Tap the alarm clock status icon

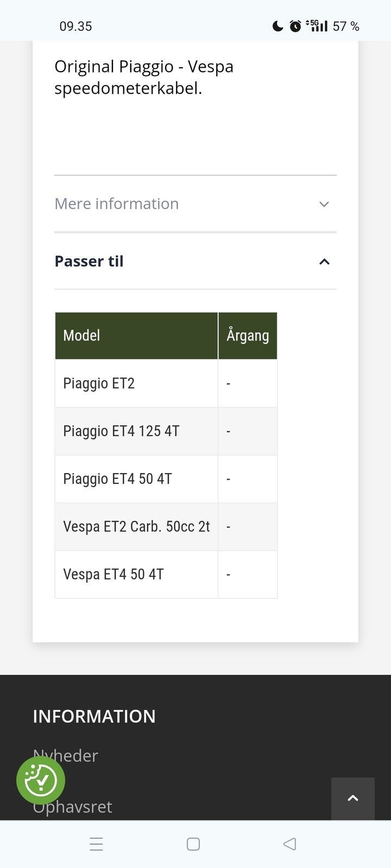295,26
